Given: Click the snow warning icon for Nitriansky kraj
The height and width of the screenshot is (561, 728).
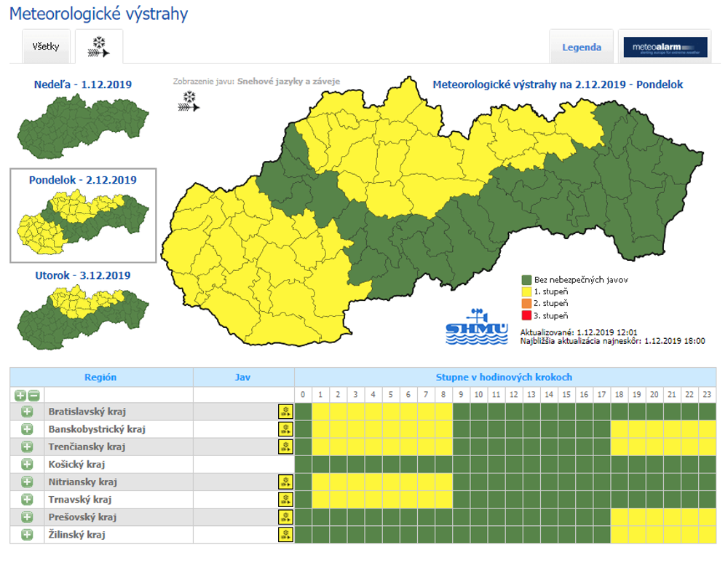Looking at the screenshot, I should (x=286, y=482).
